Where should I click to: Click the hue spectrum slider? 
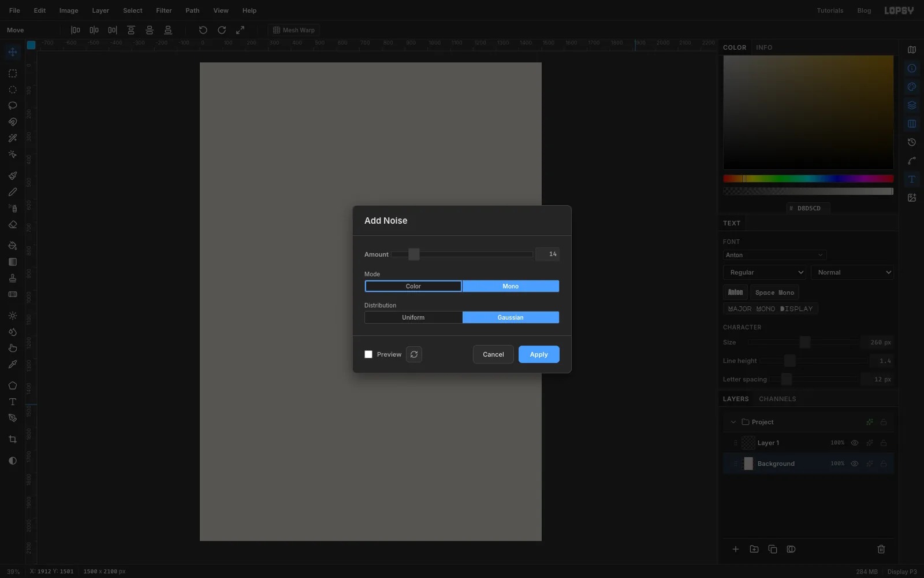tap(808, 179)
